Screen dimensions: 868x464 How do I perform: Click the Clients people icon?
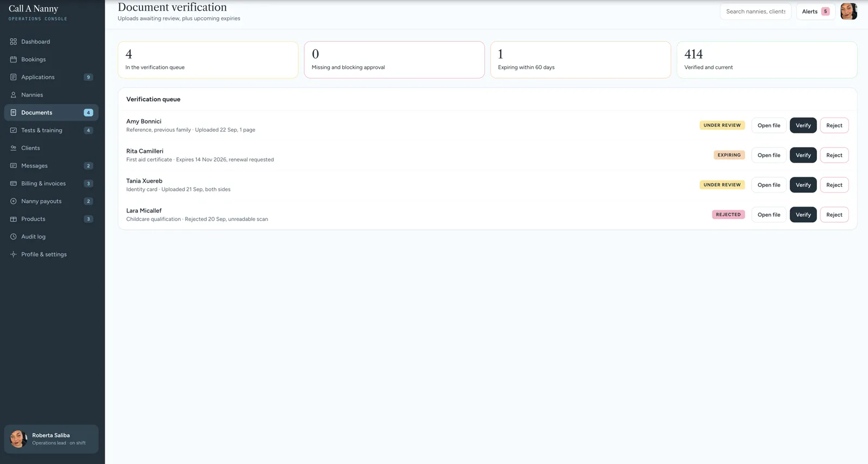click(x=14, y=148)
